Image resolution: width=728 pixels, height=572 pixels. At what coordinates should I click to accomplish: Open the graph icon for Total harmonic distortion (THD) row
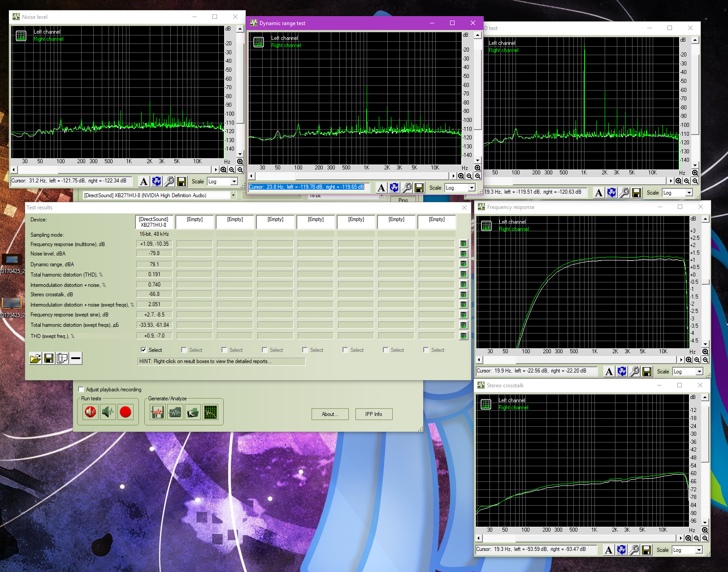coord(464,274)
